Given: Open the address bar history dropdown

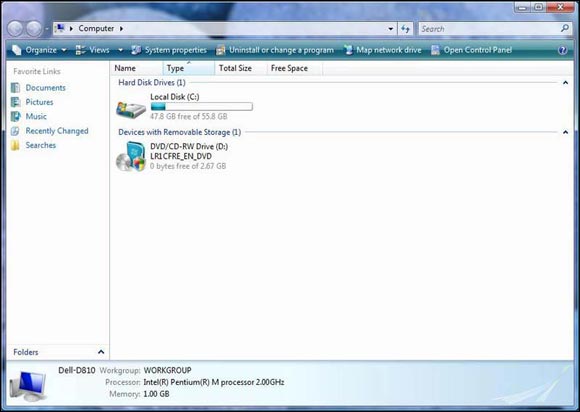Looking at the screenshot, I should pyautogui.click(x=391, y=28).
